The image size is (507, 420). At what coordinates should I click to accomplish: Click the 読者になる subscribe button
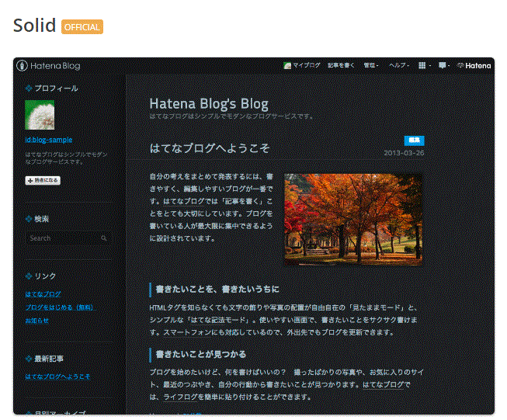[43, 180]
